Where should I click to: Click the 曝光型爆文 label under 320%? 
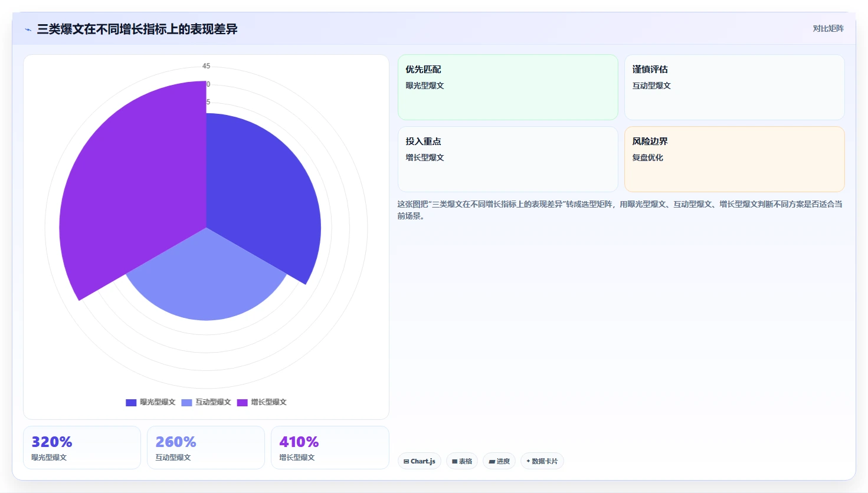click(49, 458)
